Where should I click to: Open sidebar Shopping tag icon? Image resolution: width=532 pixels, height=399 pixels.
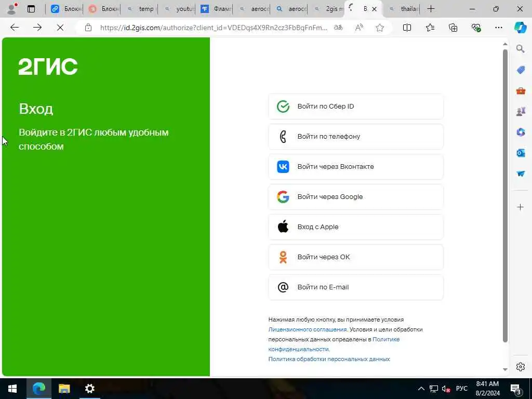point(521,70)
